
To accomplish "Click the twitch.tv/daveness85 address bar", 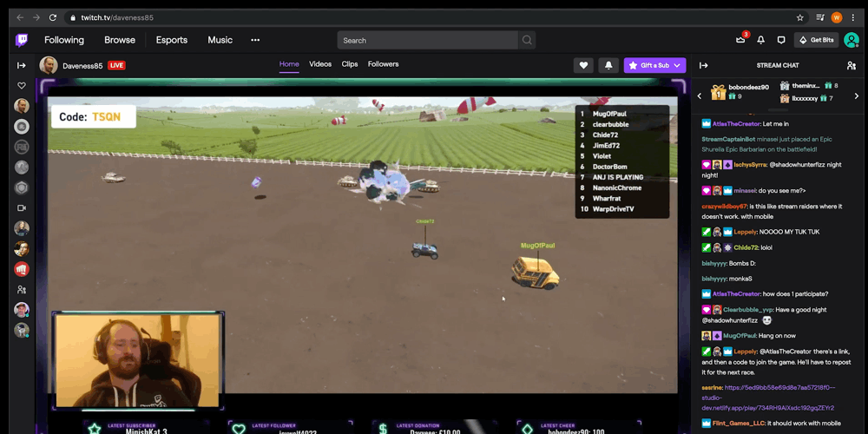I will point(435,17).
